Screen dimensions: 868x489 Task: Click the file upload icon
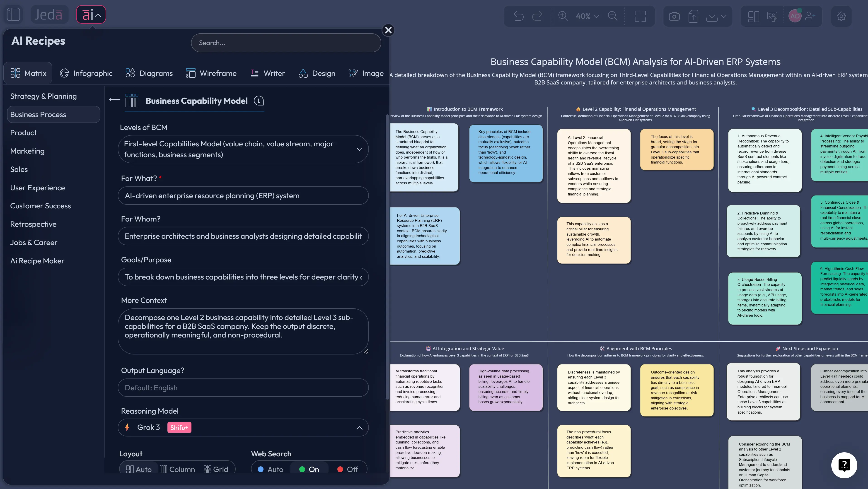[693, 16]
